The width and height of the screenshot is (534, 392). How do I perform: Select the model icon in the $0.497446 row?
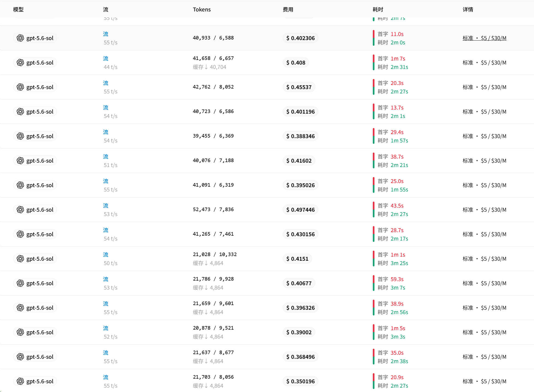(x=20, y=210)
